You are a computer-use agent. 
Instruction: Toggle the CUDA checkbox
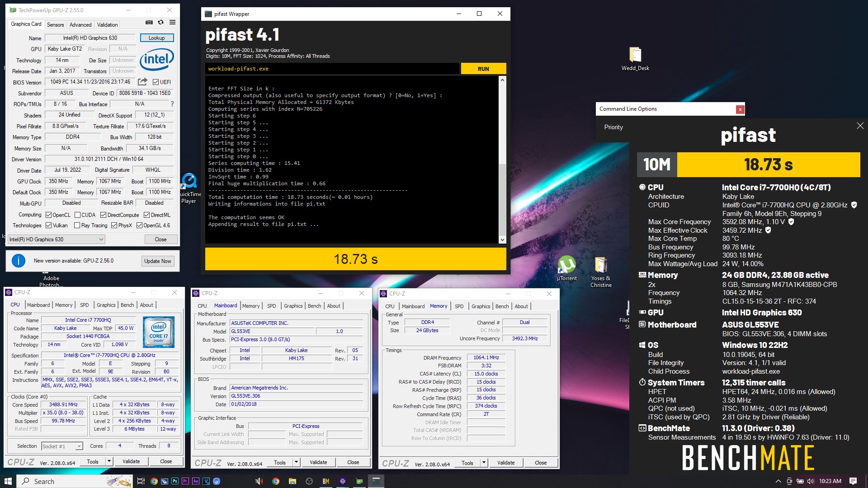point(77,215)
